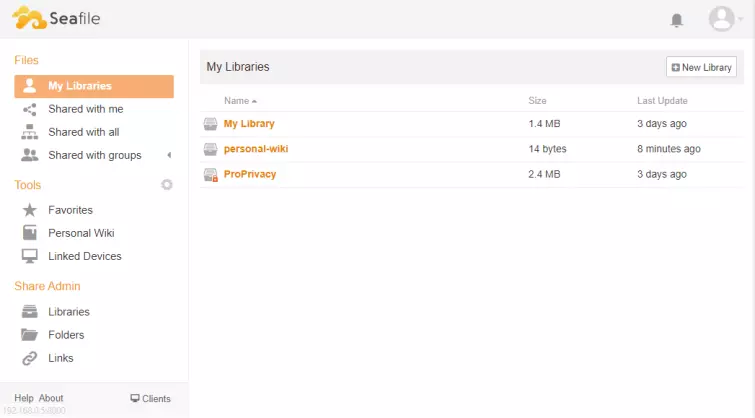
Task: Open the My Library link
Action: [249, 124]
